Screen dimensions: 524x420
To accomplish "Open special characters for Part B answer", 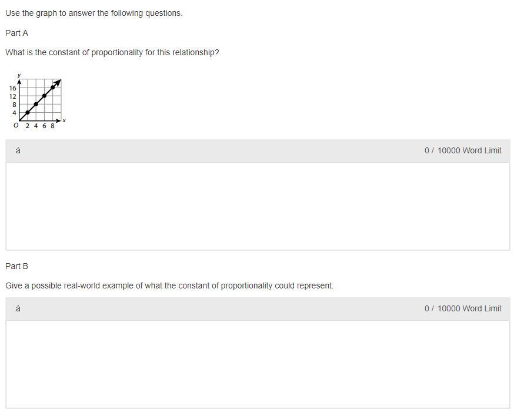I will 18,308.
